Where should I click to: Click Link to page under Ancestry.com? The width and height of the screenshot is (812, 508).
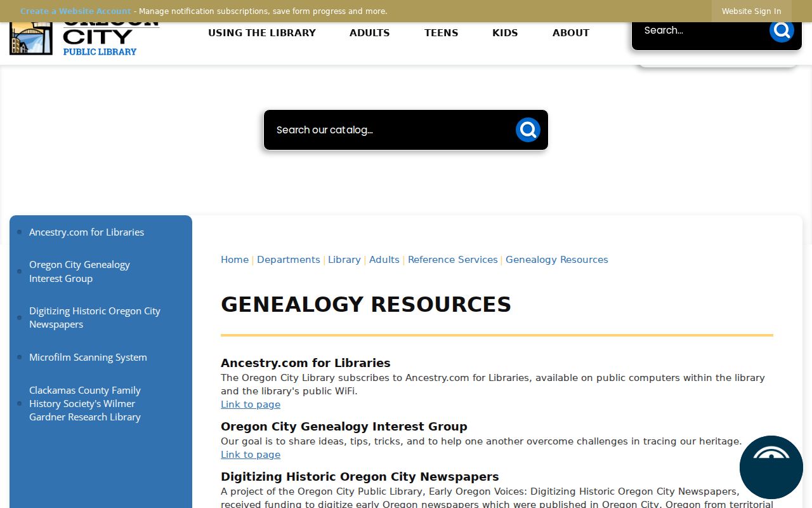coord(251,404)
